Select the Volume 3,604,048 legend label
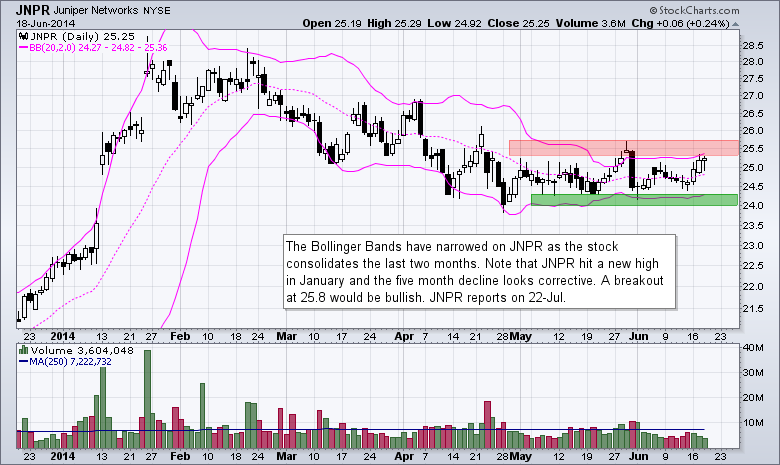Image resolution: width=780 pixels, height=465 pixels. pos(82,350)
